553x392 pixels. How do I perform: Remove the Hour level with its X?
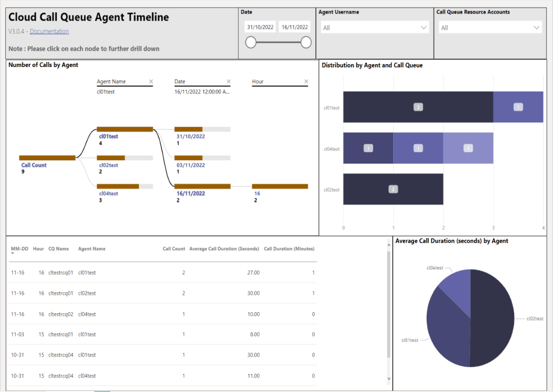(x=306, y=82)
